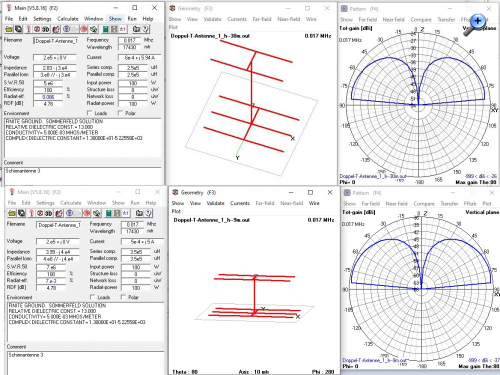Toggle the Polar checkbox in top Main window
The image size is (500, 375).
click(x=120, y=113)
